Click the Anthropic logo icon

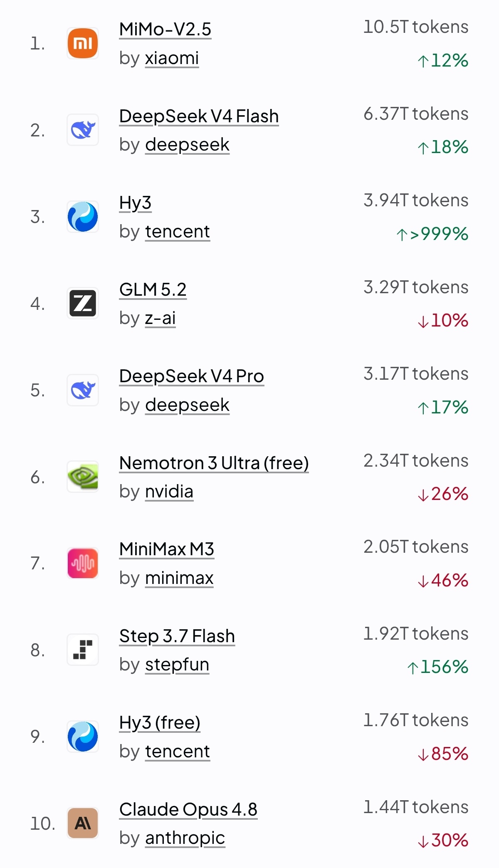point(83,823)
